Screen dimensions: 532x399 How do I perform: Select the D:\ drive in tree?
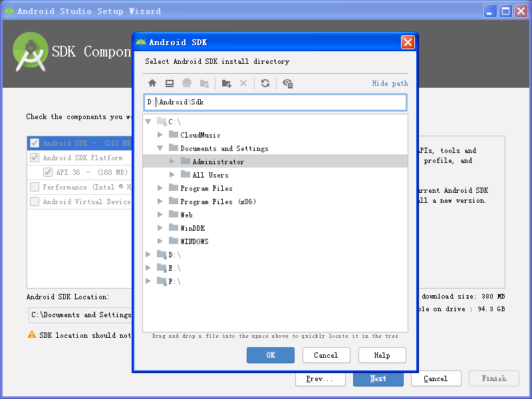(174, 255)
